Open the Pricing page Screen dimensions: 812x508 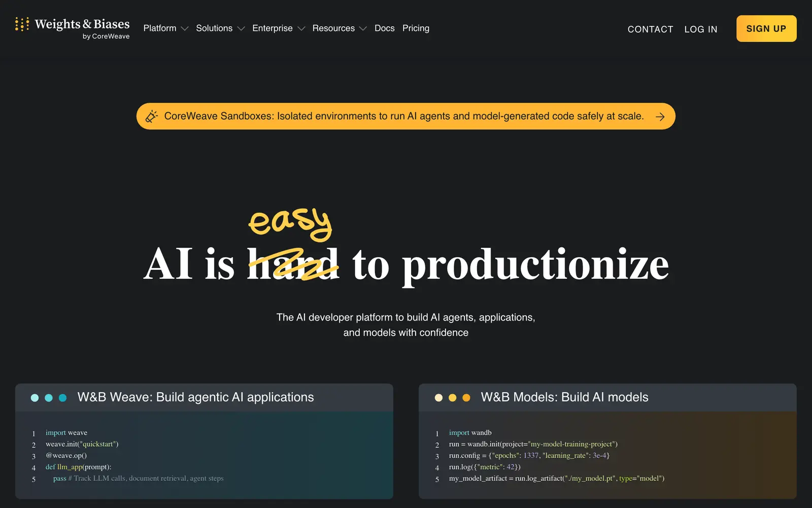pyautogui.click(x=416, y=28)
